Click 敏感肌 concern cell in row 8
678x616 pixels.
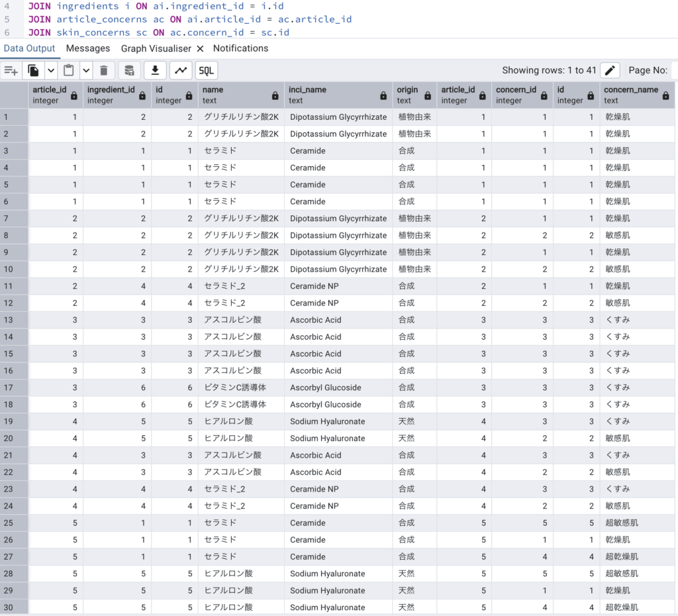pos(638,235)
